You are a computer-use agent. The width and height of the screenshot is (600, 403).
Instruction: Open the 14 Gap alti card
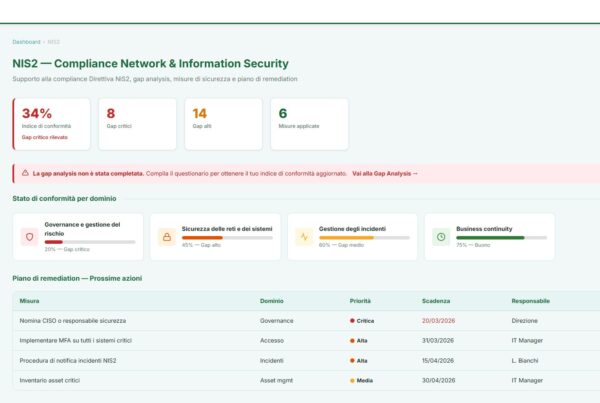point(223,124)
